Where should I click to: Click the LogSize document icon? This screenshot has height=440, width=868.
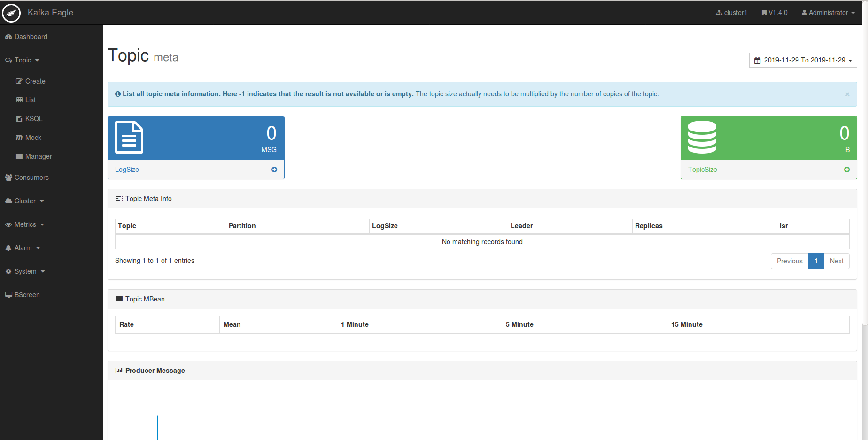click(x=129, y=137)
